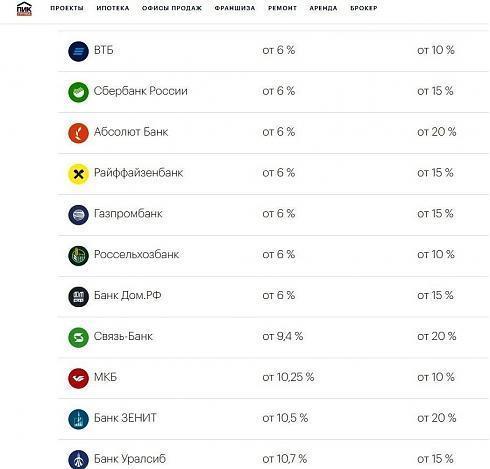Click the PIK logo in the header

pyautogui.click(x=24, y=8)
